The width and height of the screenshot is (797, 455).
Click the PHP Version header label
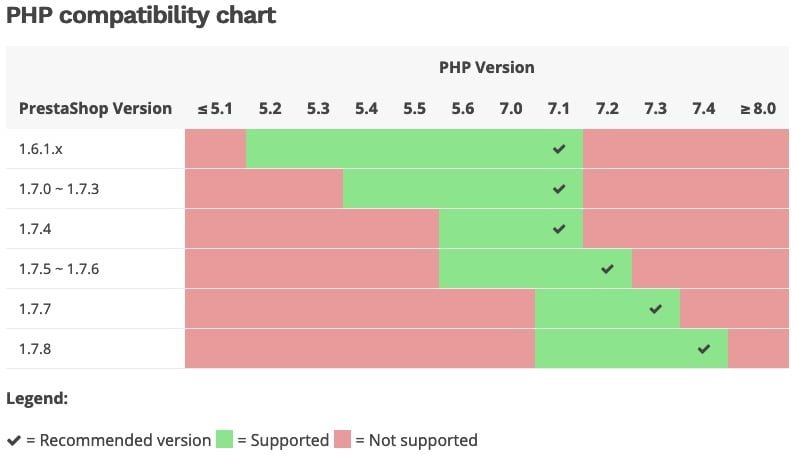click(x=486, y=68)
